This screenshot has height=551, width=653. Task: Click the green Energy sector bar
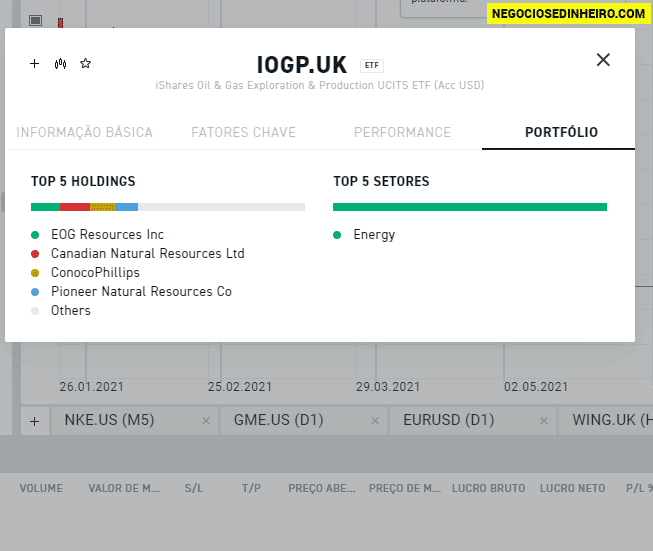(x=470, y=207)
